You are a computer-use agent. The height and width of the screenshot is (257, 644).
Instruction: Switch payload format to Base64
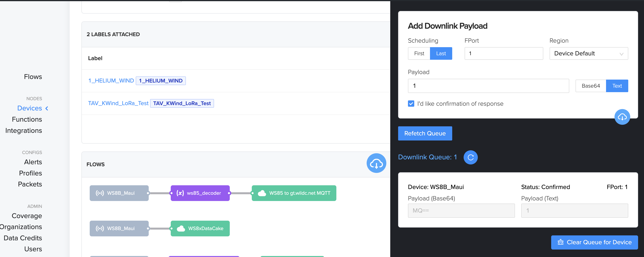click(590, 86)
